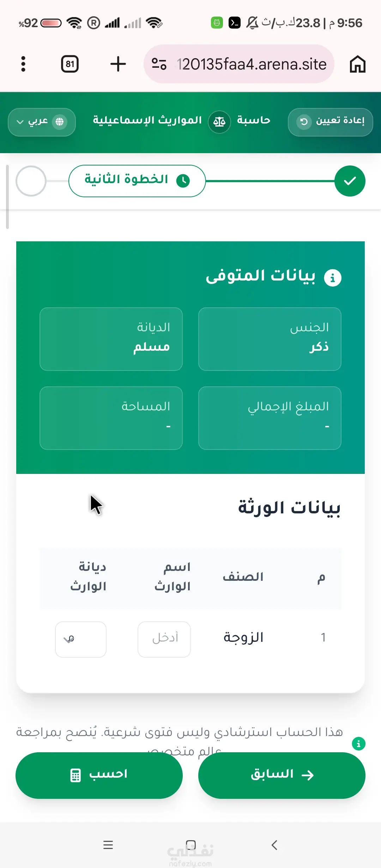Open the browser three-dot menu

tap(23, 64)
